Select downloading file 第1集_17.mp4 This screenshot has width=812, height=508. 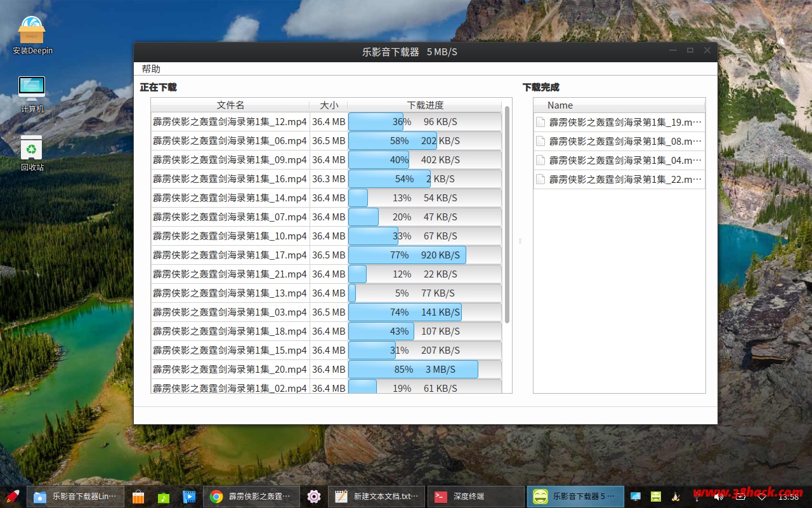click(230, 255)
